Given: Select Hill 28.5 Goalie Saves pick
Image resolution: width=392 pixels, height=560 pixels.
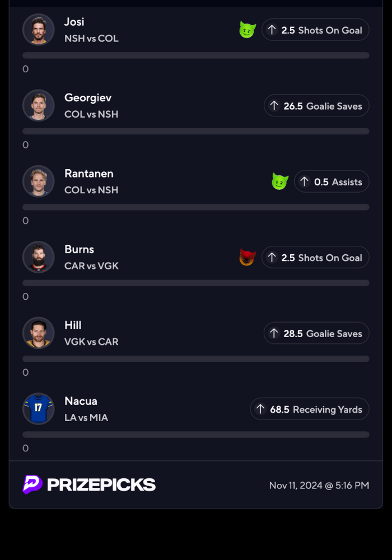Looking at the screenshot, I should tap(316, 333).
